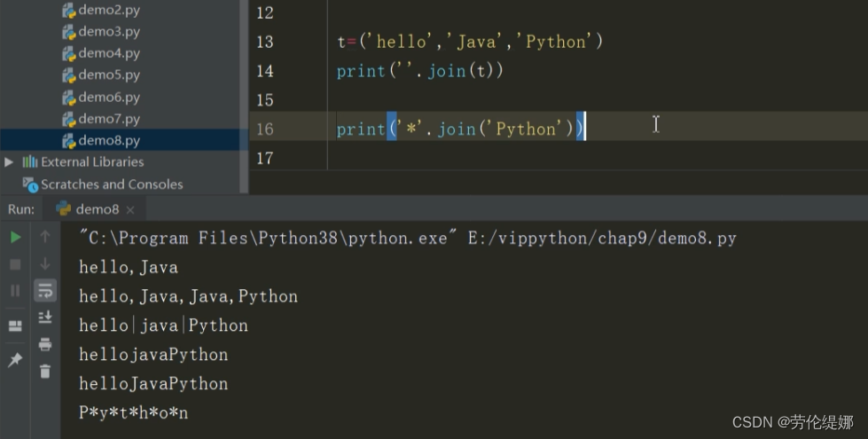868x439 pixels.
Task: Select demo8.py in the project tree
Action: [109, 140]
